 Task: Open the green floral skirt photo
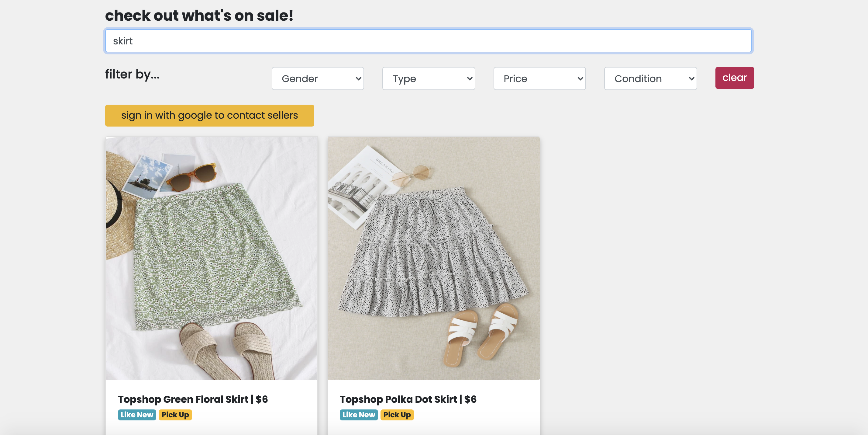pos(211,258)
